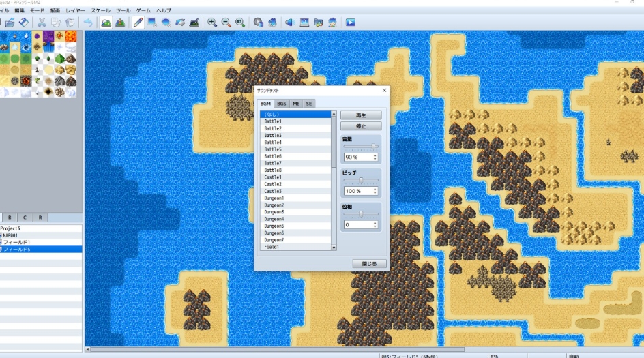Screen dimensions: 644x358
Task: Open the モード menu
Action: (x=37, y=10)
